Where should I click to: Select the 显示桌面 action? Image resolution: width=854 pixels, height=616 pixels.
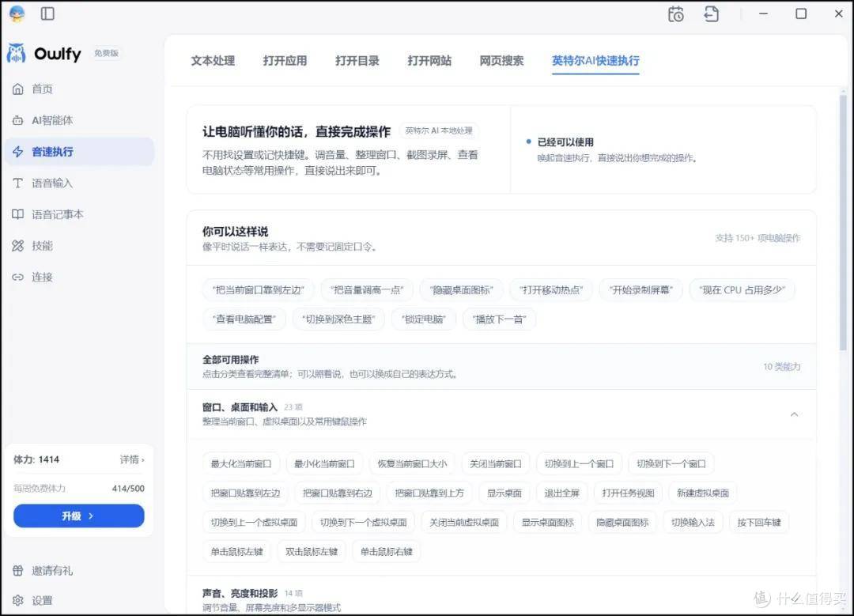click(x=504, y=493)
